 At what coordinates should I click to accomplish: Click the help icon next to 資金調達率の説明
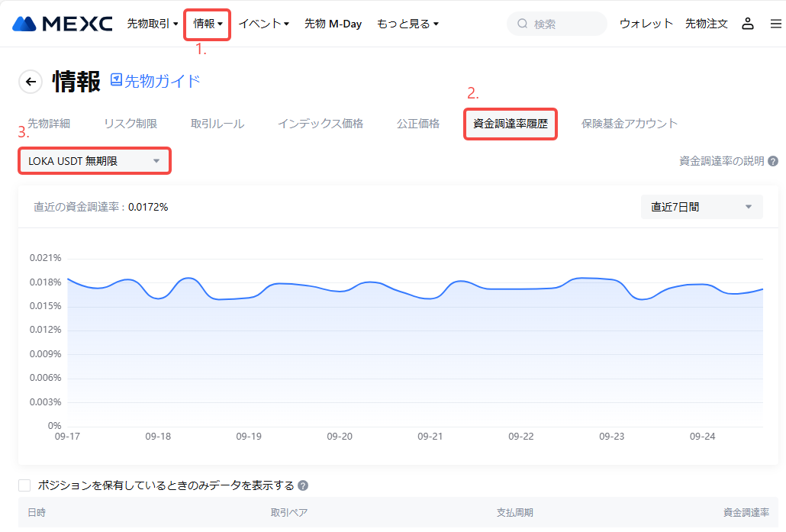pyautogui.click(x=773, y=162)
